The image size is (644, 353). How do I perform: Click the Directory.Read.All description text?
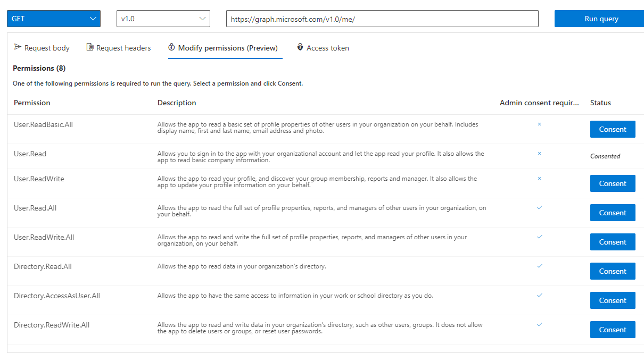point(242,266)
